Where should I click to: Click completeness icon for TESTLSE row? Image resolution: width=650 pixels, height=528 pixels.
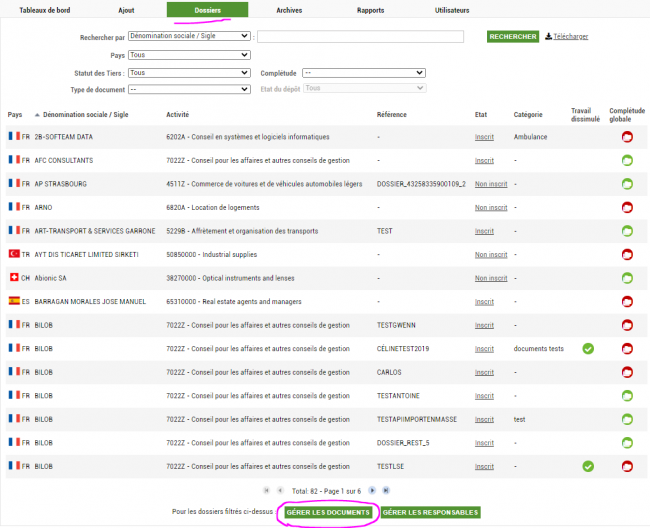tap(627, 466)
